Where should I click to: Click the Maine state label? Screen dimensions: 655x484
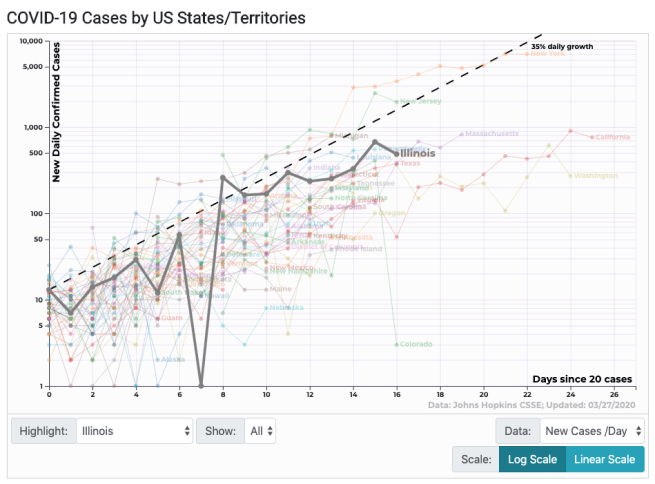pyautogui.click(x=281, y=289)
